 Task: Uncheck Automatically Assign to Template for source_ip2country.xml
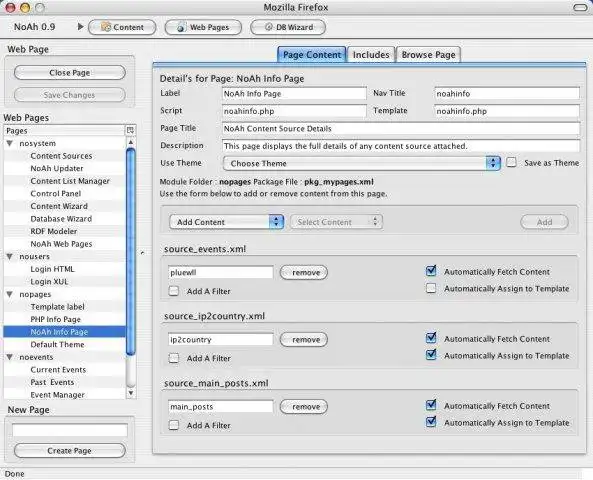[x=431, y=355]
